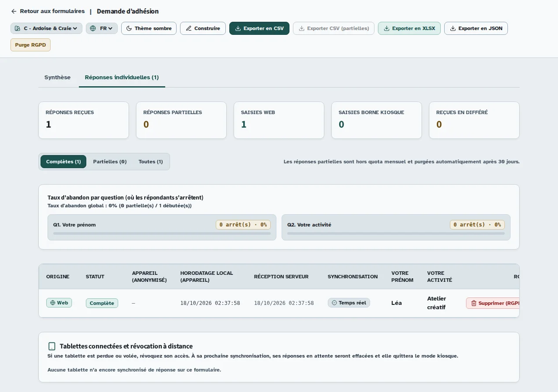Image resolution: width=558 pixels, height=392 pixels.
Task: Click the Exporter en JSON button
Action: pyautogui.click(x=476, y=28)
